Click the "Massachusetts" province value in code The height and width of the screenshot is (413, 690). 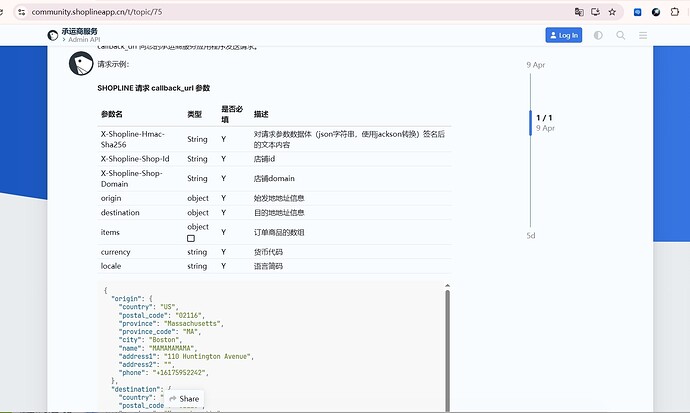[192, 323]
